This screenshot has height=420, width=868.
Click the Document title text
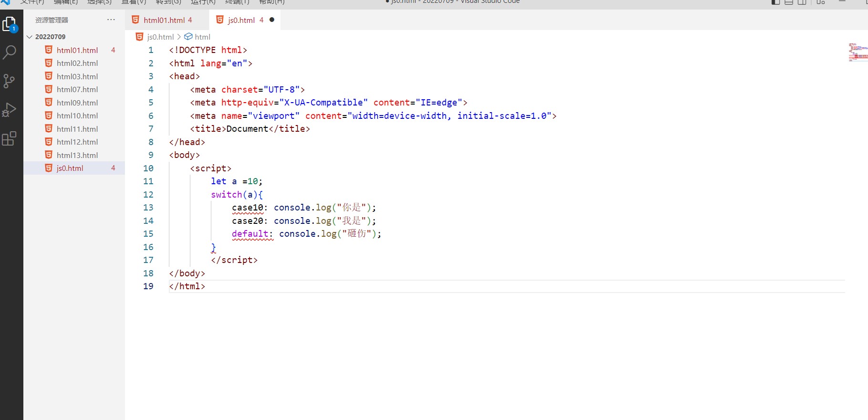(248, 129)
